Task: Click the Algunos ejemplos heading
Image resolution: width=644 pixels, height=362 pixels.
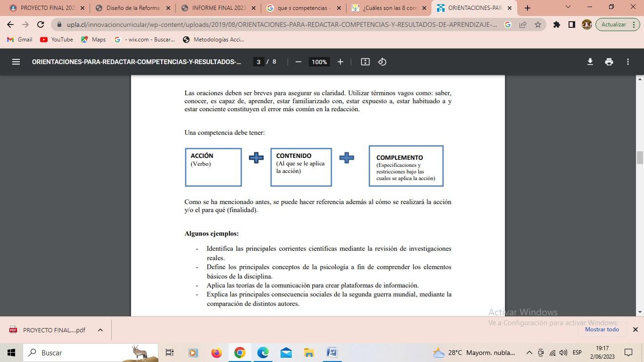Action: tap(212, 233)
